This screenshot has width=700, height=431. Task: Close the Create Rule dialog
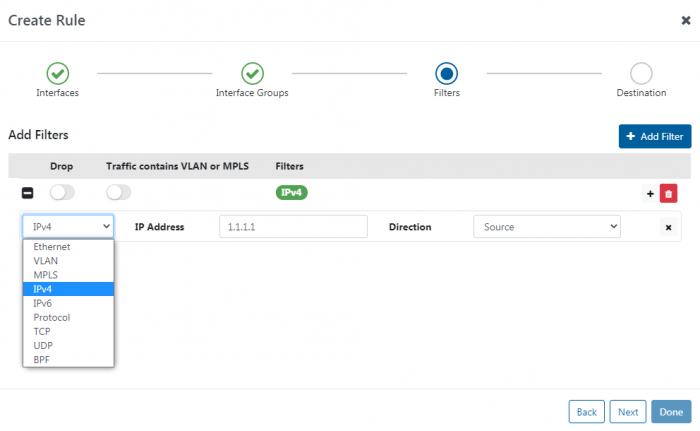[685, 19]
